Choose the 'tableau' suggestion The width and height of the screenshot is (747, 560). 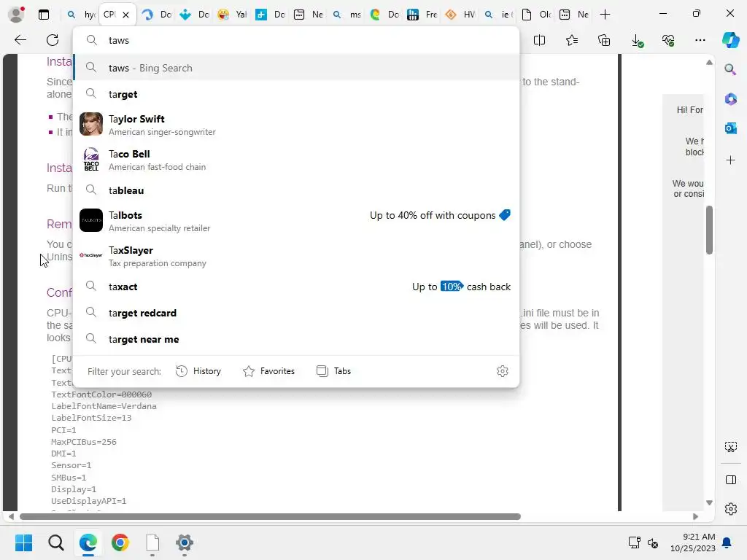[296, 190]
